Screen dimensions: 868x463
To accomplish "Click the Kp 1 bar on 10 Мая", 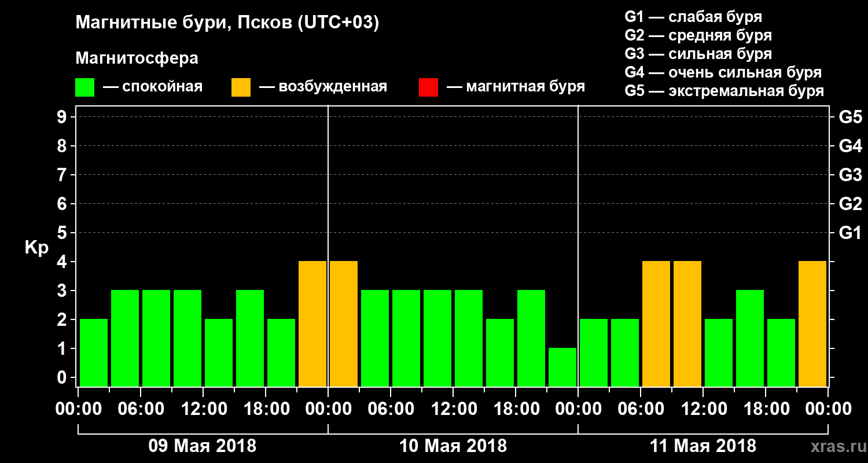I will pos(562,367).
